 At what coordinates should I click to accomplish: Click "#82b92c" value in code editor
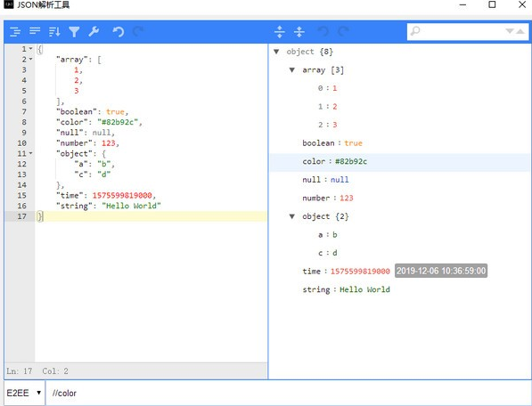point(118,122)
